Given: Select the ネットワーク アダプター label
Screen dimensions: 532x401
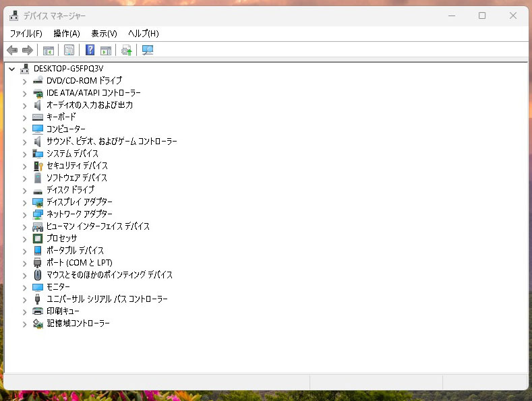Looking at the screenshot, I should pos(79,214).
